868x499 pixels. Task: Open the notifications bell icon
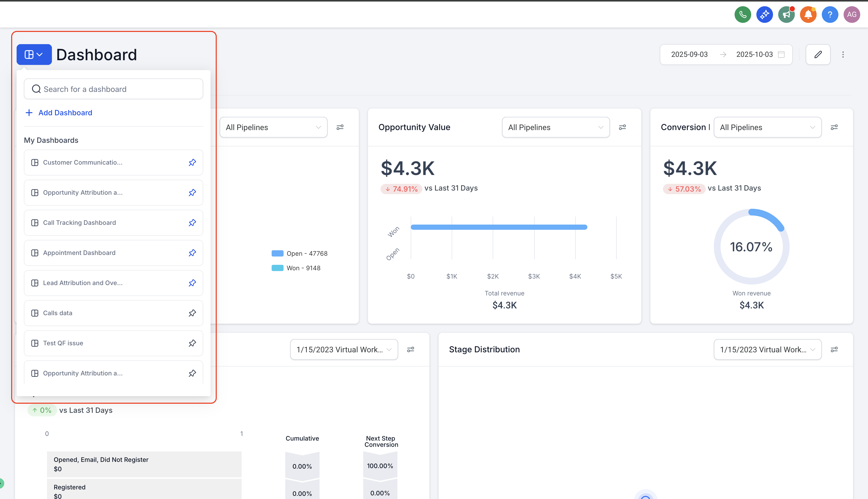(x=808, y=14)
